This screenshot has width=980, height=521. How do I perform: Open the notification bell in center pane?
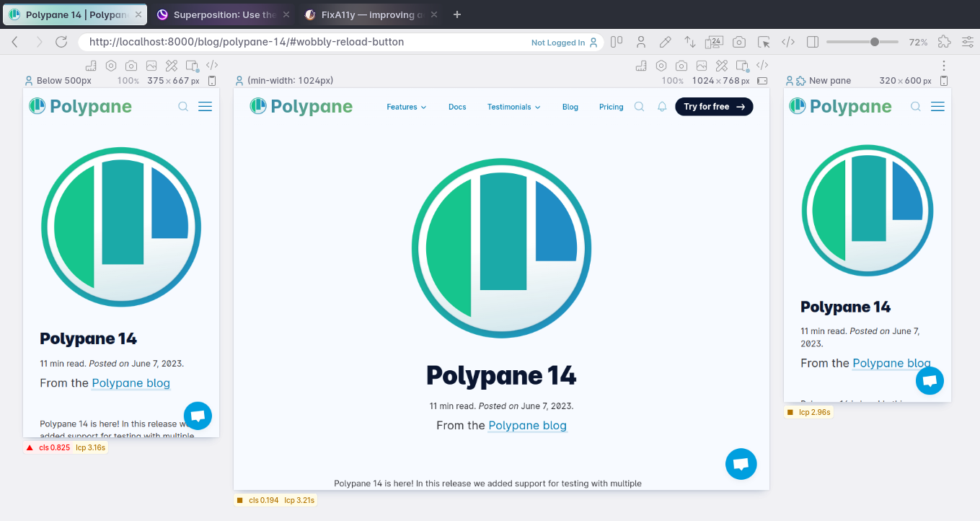click(662, 107)
